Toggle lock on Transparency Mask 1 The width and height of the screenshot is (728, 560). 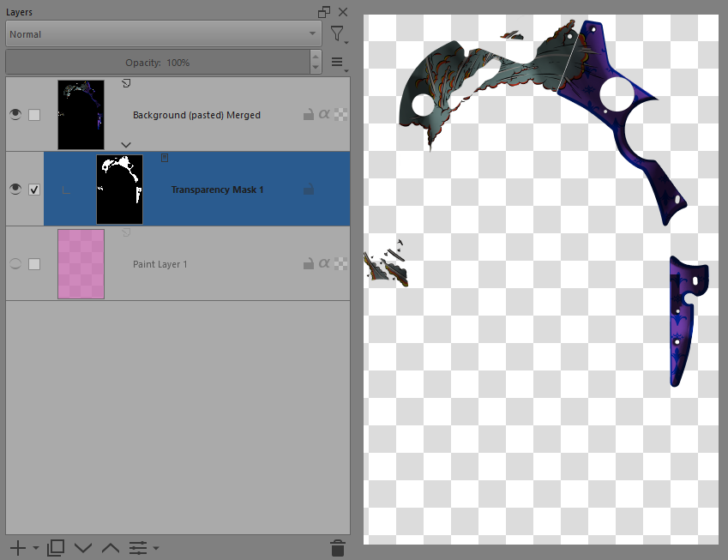point(309,189)
